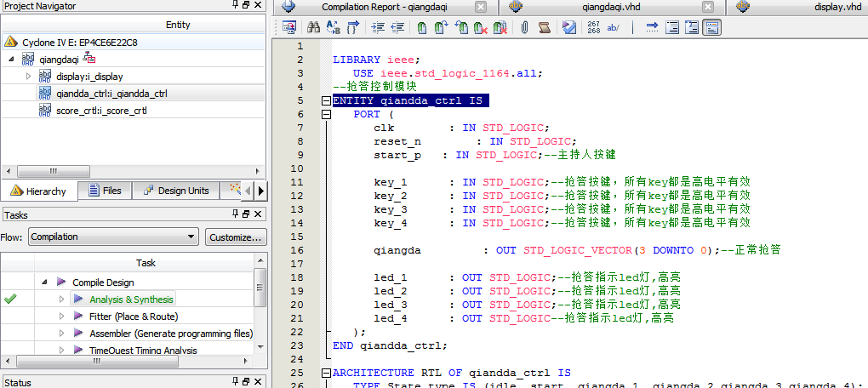Open Find with the binoculars icon
This screenshot has height=388, width=868.
click(314, 27)
